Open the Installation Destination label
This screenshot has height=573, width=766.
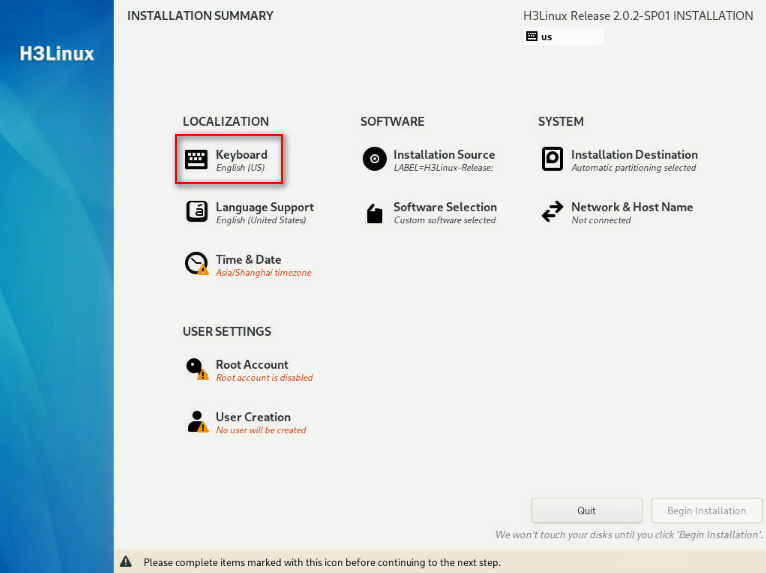click(x=635, y=155)
